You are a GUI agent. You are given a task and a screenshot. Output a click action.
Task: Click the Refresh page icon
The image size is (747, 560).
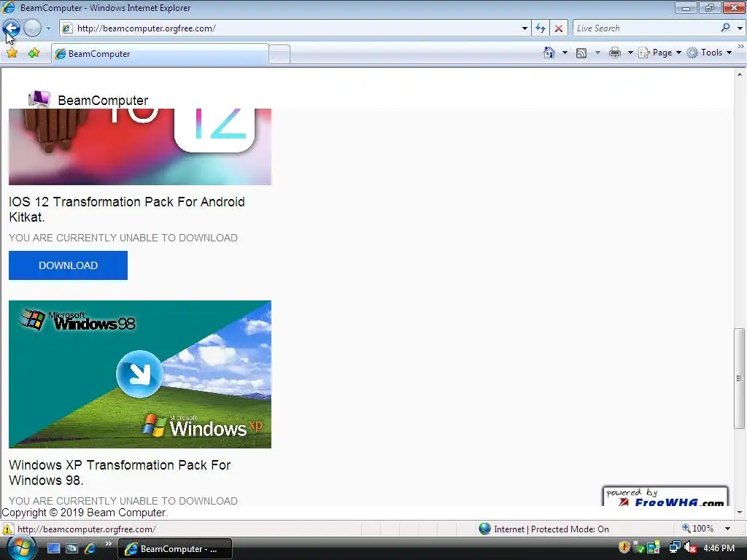(541, 28)
